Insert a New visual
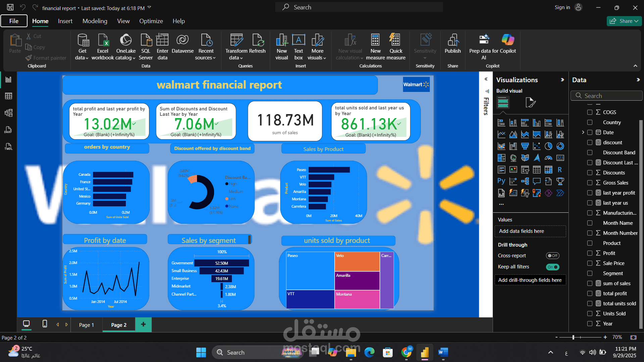644x362 pixels. (282, 47)
